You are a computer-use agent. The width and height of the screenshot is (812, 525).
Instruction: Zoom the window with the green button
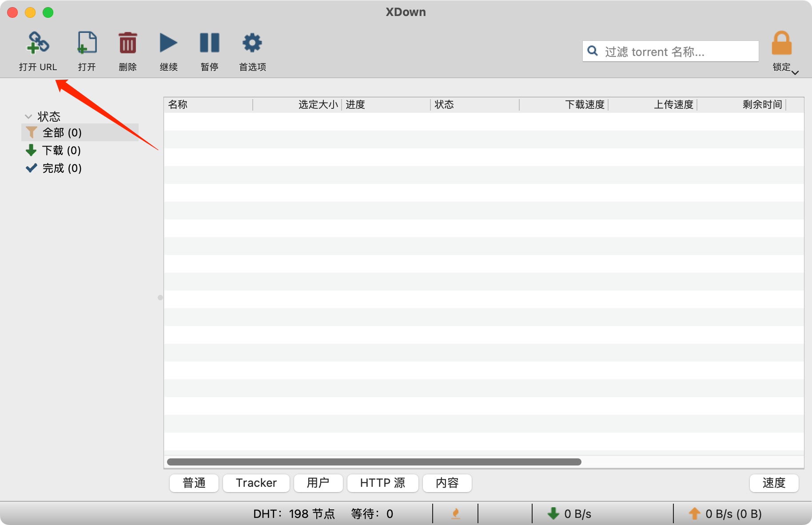[x=48, y=12]
